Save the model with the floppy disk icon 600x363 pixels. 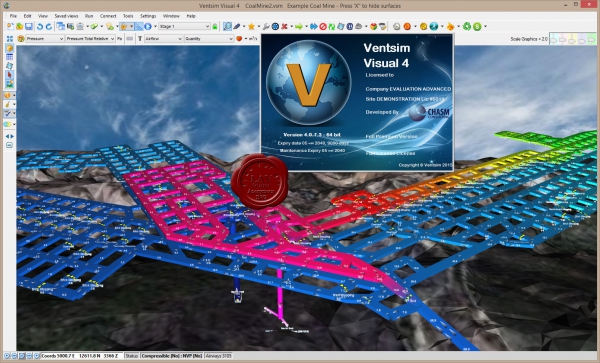(x=29, y=26)
